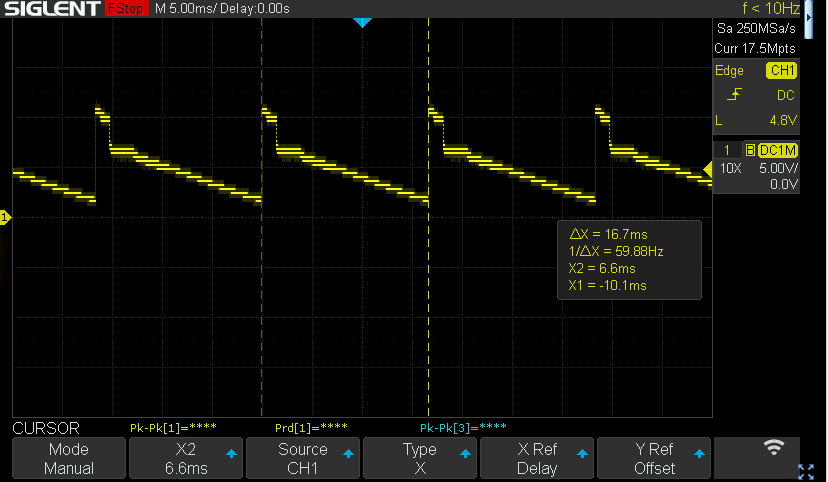Click the X2 = 6.6ms readout line
Image resolution: width=828 pixels, height=482 pixels.
[602, 268]
